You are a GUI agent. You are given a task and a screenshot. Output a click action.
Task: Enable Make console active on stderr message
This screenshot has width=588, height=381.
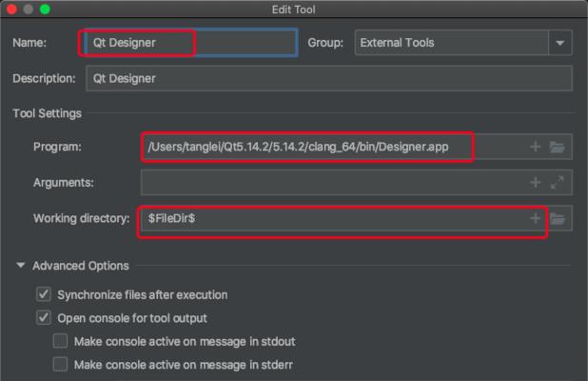tap(60, 364)
